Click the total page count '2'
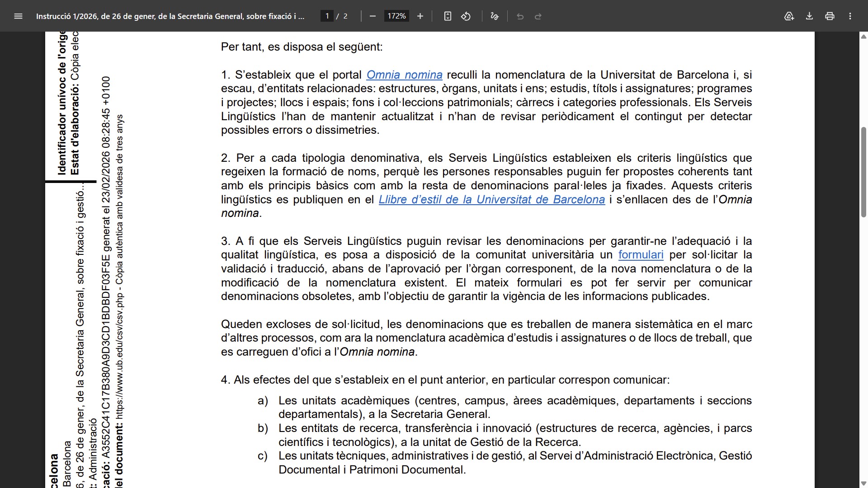Viewport: 868px width, 488px height. (345, 16)
